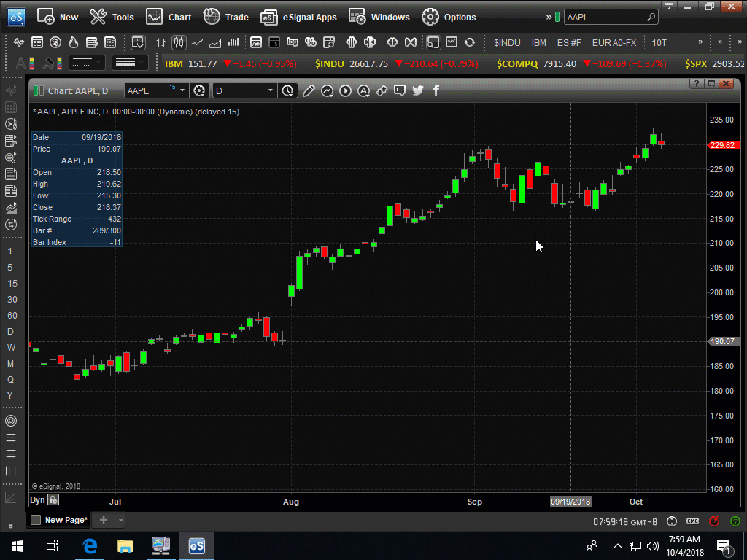Viewport: 747px width, 560px height.
Task: Click the search magnifier icon in symbol box
Action: coord(651,17)
